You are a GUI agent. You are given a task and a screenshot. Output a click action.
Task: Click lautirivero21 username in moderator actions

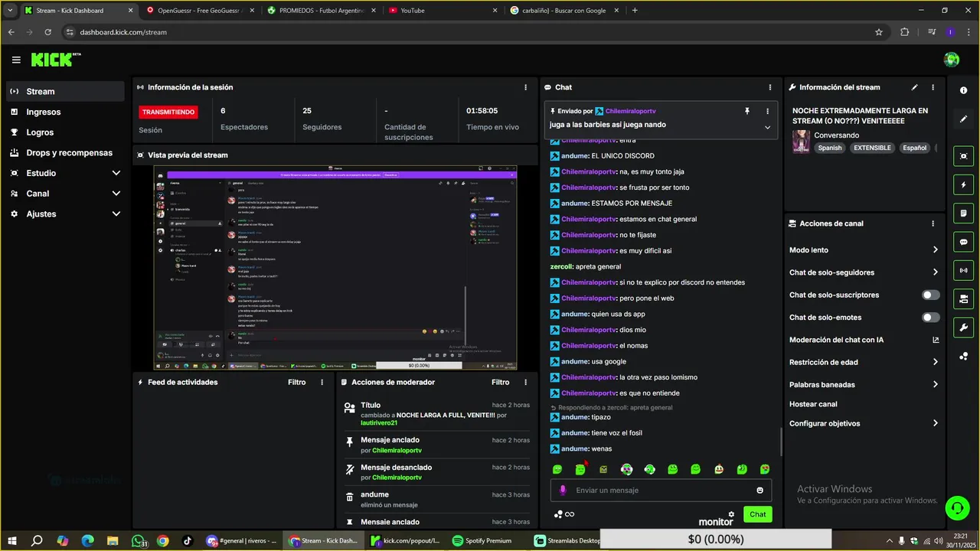coord(379,423)
